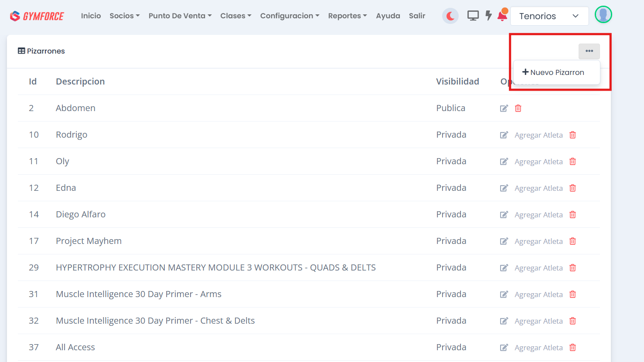The image size is (644, 362).
Task: Delete the Chest & Delts pizarron
Action: coord(572,321)
